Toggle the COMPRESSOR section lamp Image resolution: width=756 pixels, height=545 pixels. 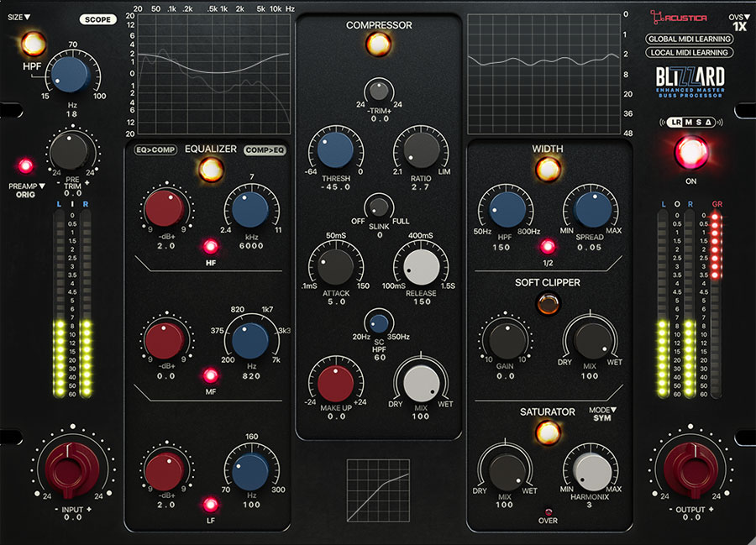pyautogui.click(x=377, y=45)
